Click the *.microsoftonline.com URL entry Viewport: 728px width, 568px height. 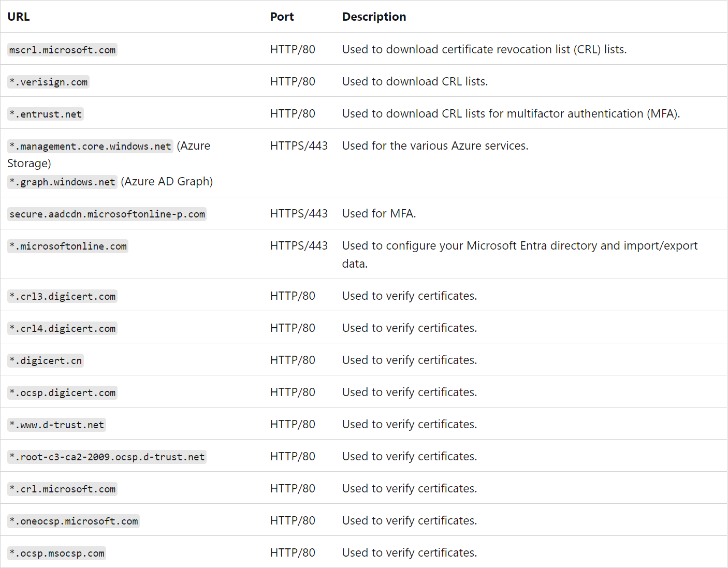tap(68, 246)
